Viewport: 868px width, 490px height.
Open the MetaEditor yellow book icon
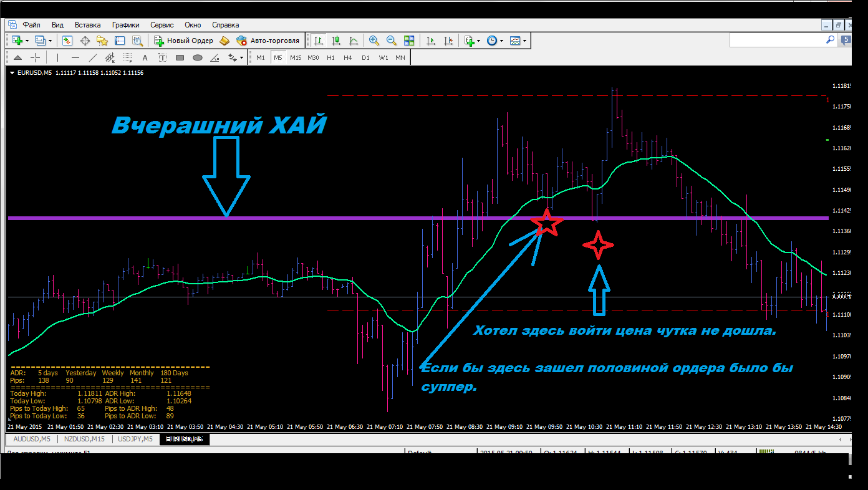224,41
